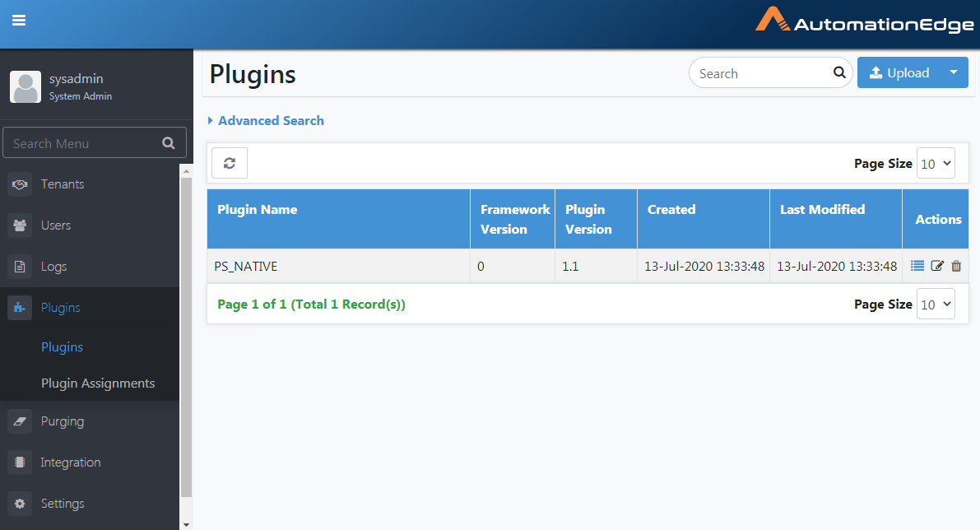Click the Plugins puzzle piece icon
This screenshot has width=980, height=530.
coord(20,308)
